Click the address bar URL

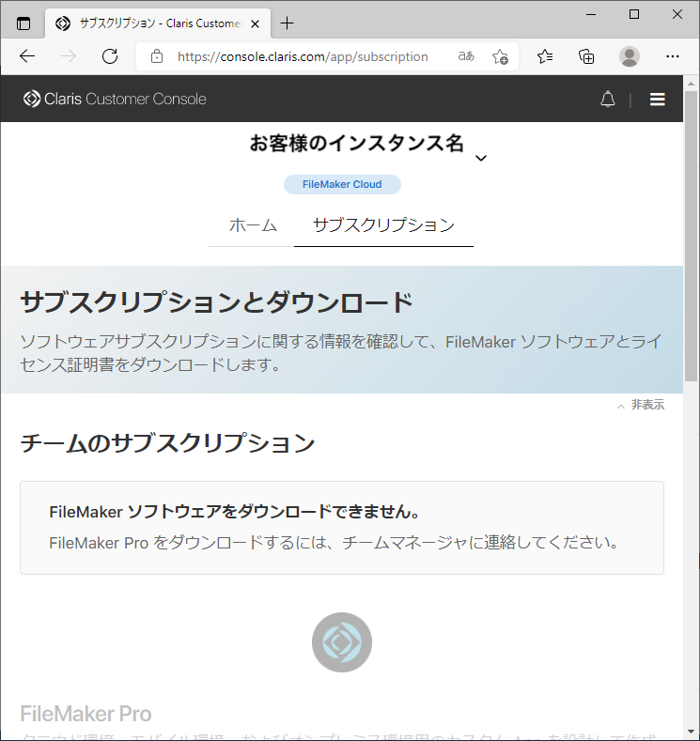(x=303, y=56)
